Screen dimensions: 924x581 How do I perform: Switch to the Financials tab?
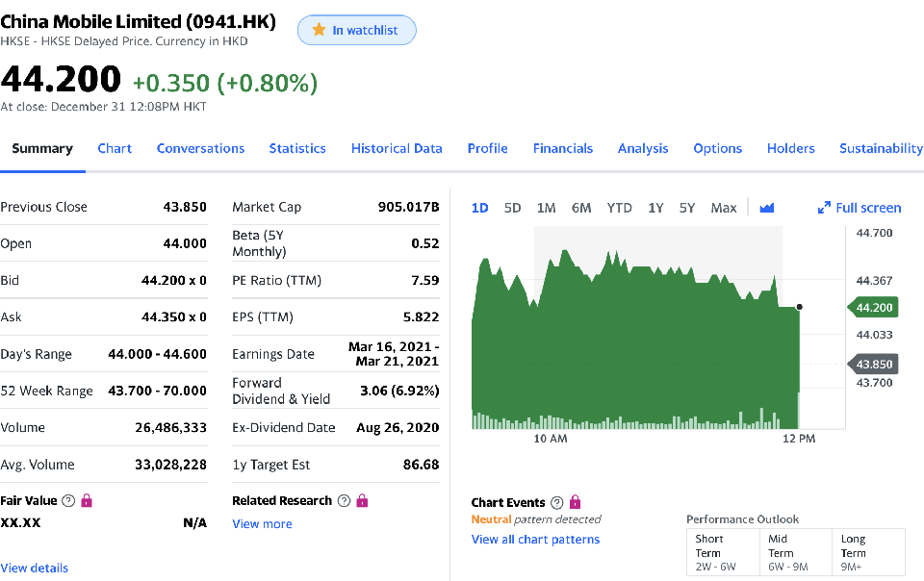point(563,148)
